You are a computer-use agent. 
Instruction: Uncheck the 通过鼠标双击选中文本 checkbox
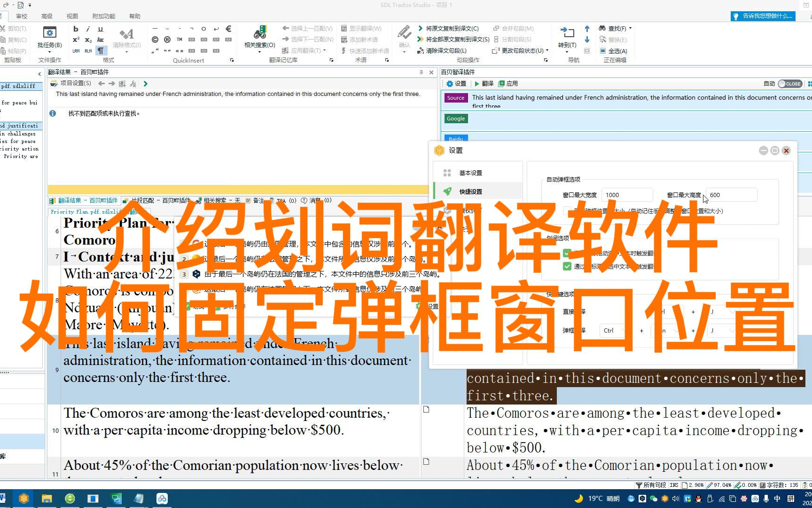coord(567,266)
